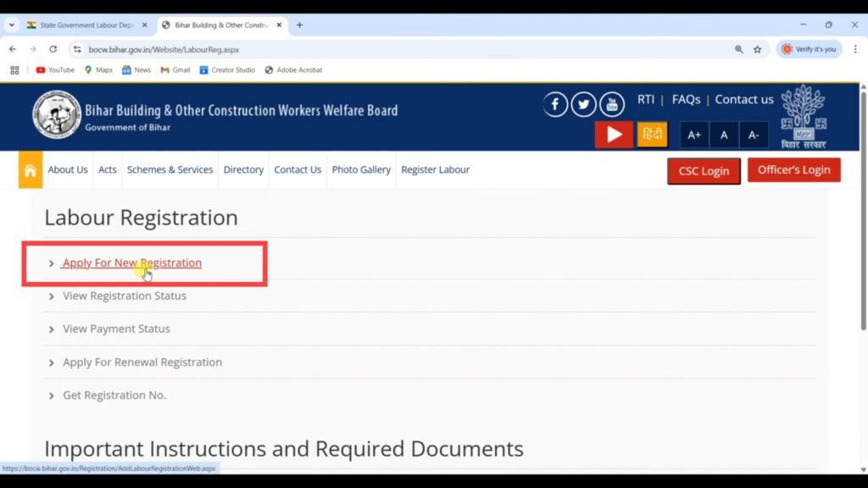Open Gmail bookmark

(175, 70)
